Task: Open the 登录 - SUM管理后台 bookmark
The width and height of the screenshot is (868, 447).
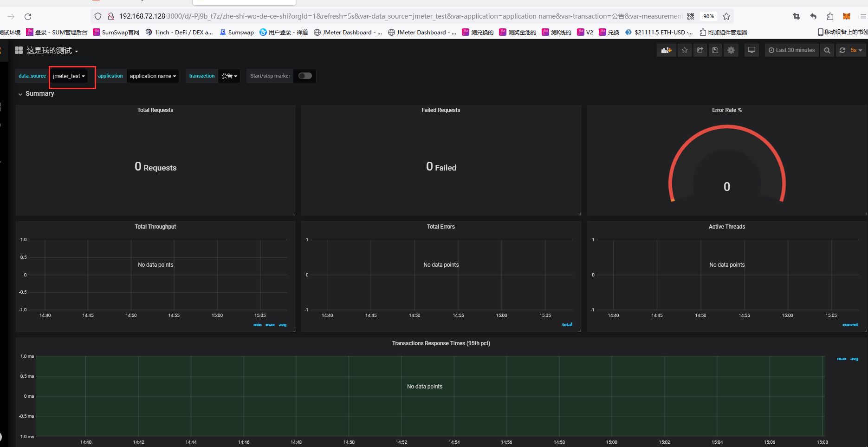Action: 57,32
